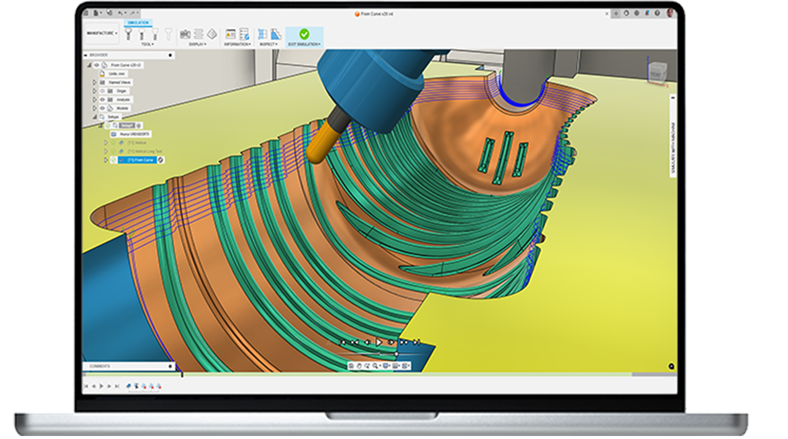
Task: Toggle Models visibility eye
Action: (x=102, y=108)
